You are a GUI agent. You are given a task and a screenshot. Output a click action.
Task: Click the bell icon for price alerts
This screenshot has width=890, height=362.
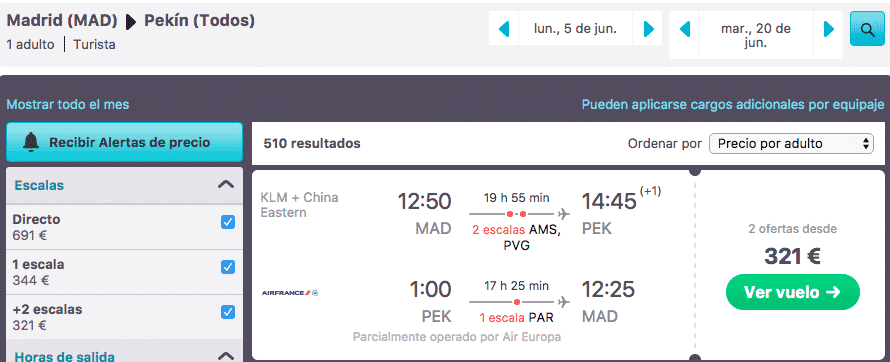tap(31, 142)
